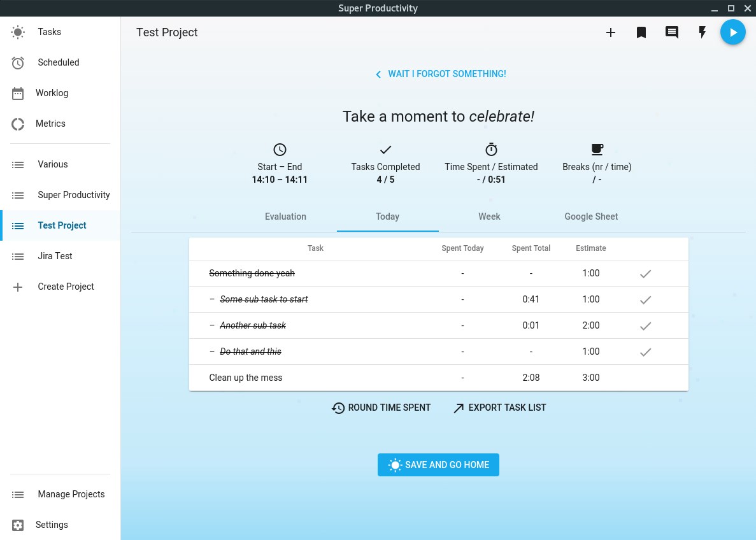756x540 pixels.
Task: Go back via Wait I Forgot Something chevron
Action: [x=378, y=75]
